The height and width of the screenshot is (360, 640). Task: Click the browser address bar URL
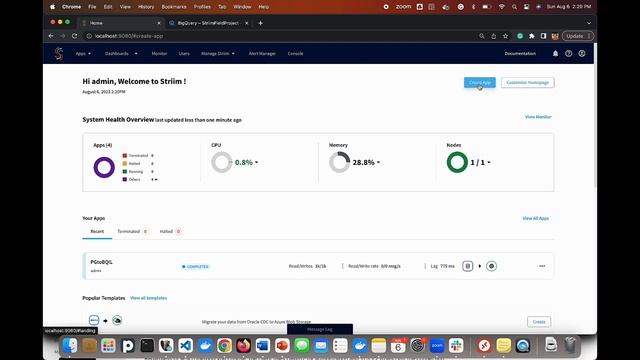point(129,36)
